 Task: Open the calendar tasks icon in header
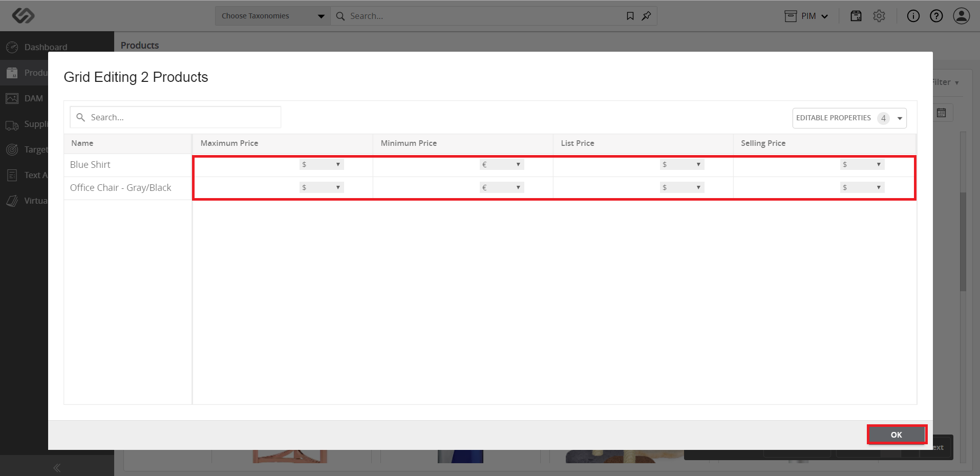[856, 16]
